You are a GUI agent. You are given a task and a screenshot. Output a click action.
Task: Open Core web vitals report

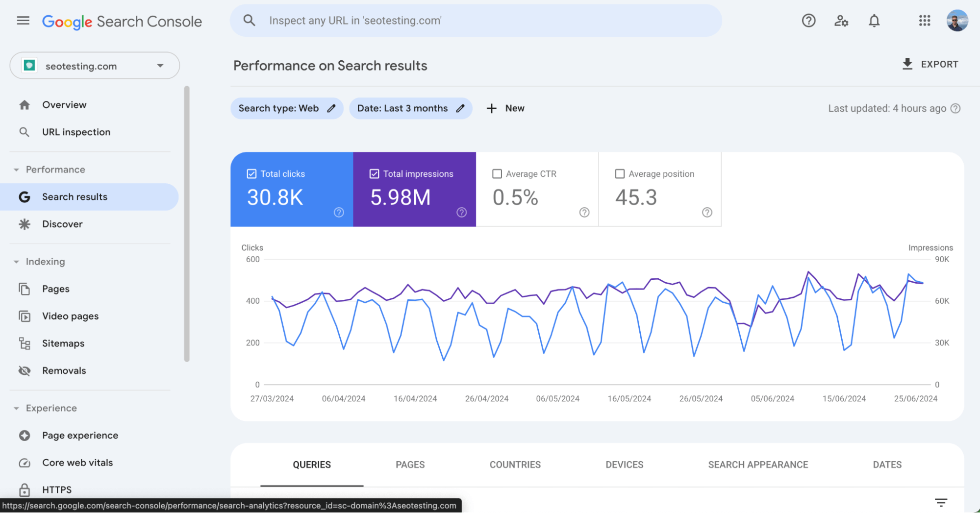[89, 463]
